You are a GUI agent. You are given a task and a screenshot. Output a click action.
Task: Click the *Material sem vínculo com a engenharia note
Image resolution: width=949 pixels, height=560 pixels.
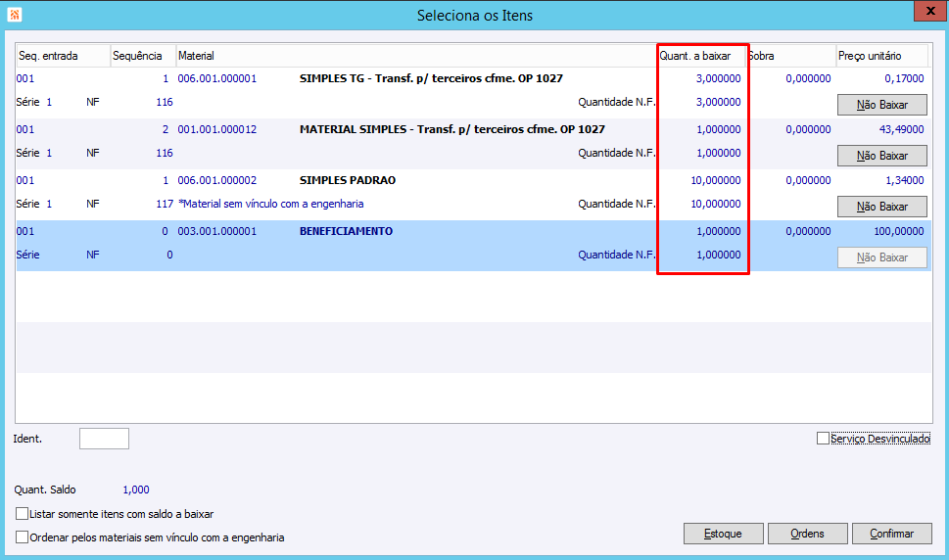(270, 204)
